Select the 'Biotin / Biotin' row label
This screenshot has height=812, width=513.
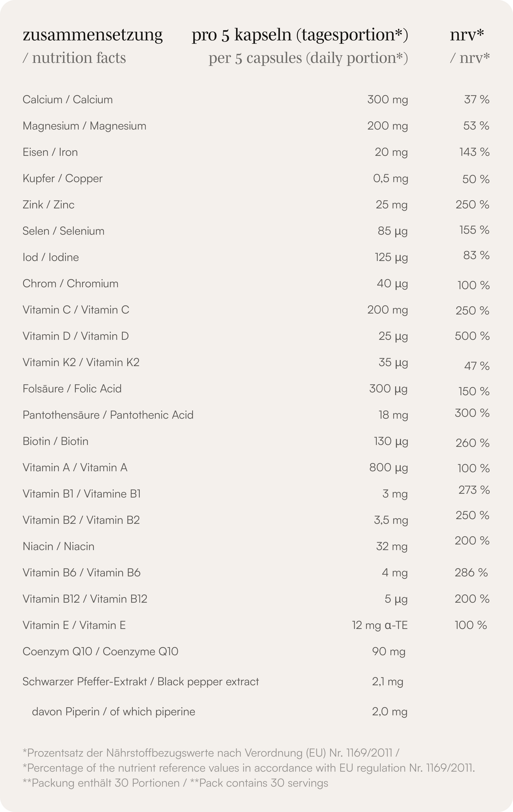tap(55, 441)
